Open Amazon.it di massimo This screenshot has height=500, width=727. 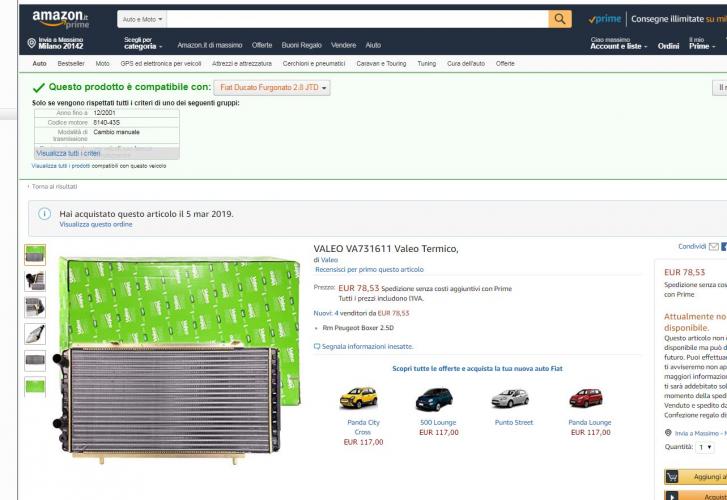210,45
